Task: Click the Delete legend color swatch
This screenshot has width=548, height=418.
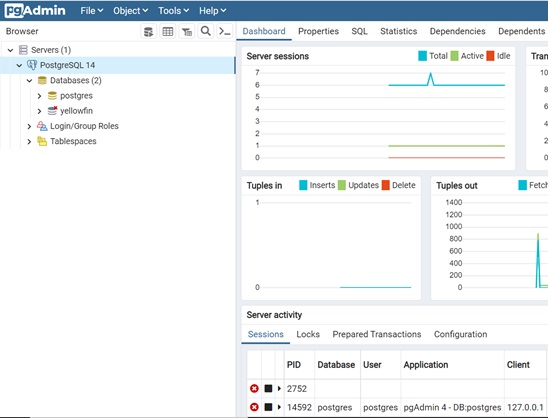Action: pos(385,185)
